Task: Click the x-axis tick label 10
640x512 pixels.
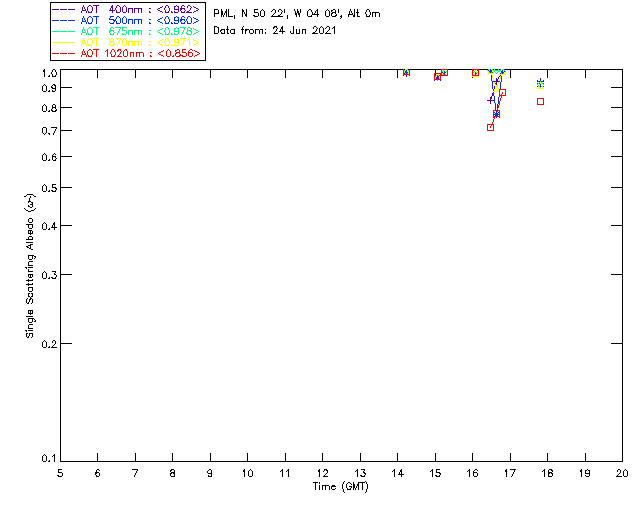Action: point(247,473)
